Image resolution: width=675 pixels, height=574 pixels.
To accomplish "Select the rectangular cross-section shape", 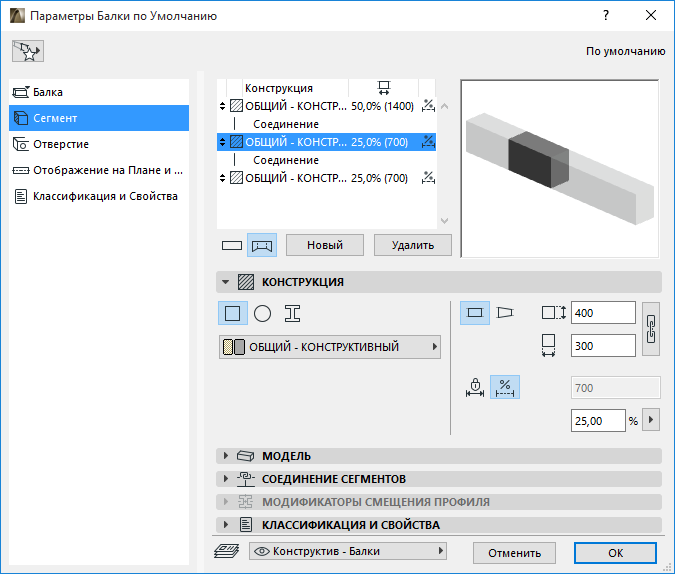I will [x=232, y=313].
